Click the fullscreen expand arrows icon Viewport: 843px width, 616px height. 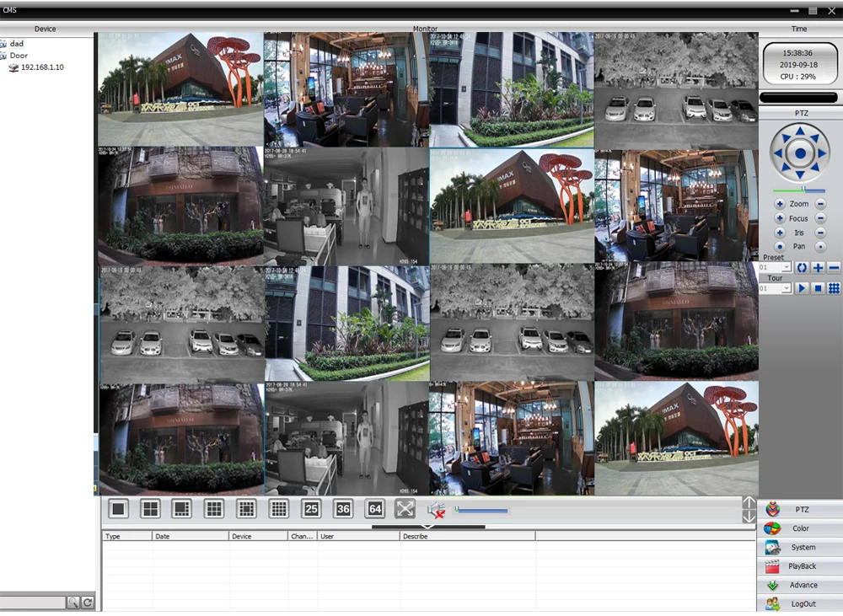click(405, 508)
